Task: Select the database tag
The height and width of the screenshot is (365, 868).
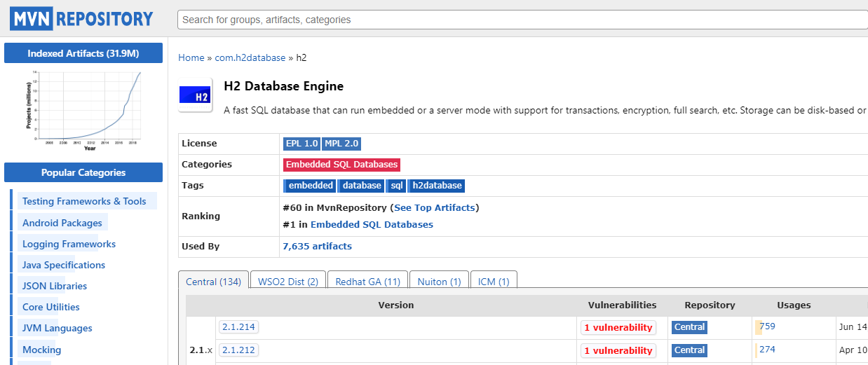Action: tap(361, 186)
